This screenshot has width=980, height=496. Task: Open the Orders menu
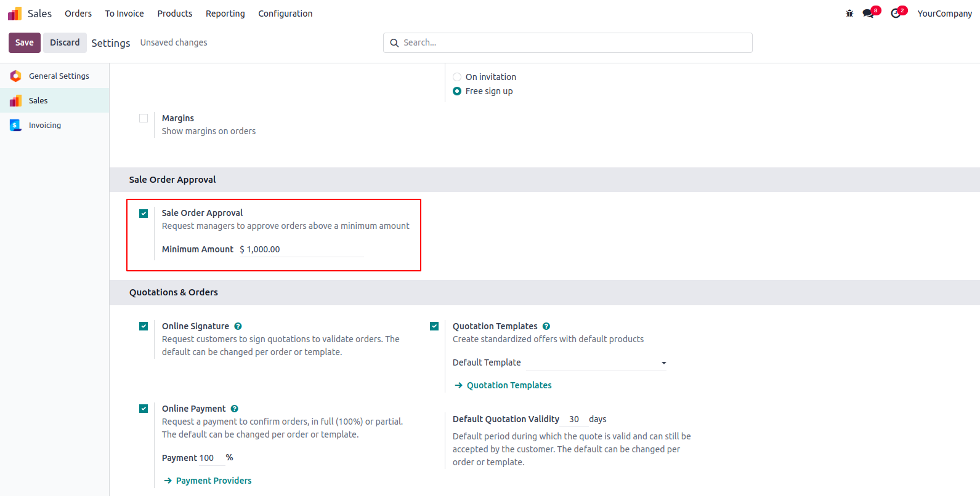(78, 14)
